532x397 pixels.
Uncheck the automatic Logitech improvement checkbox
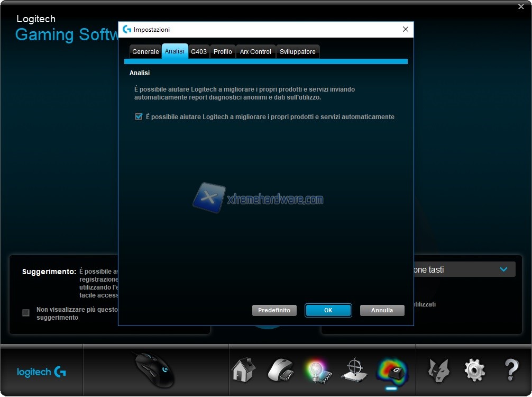pos(139,117)
